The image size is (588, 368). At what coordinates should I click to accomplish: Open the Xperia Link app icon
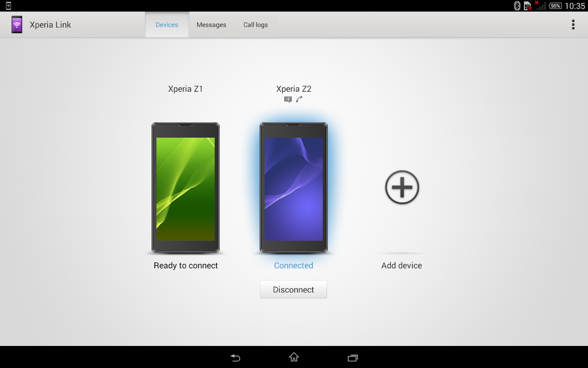tap(17, 25)
